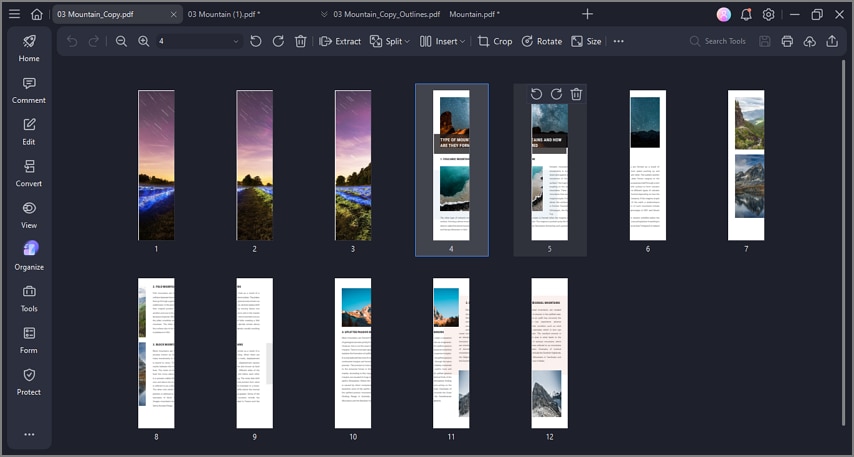
Task: Select page 8 thumbnail
Action: 156,353
